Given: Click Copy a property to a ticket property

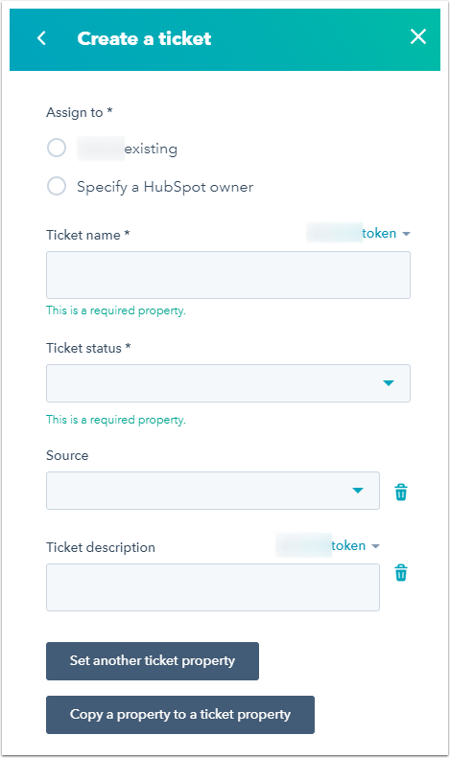Looking at the screenshot, I should (x=180, y=714).
